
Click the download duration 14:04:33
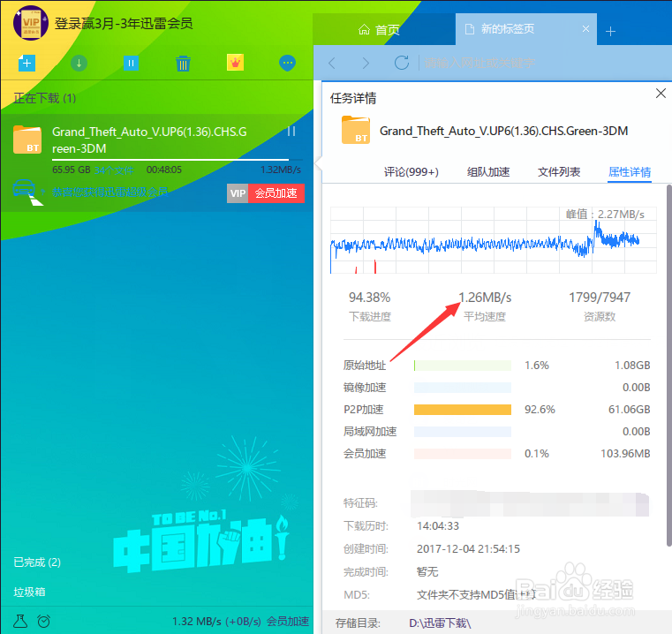click(438, 526)
